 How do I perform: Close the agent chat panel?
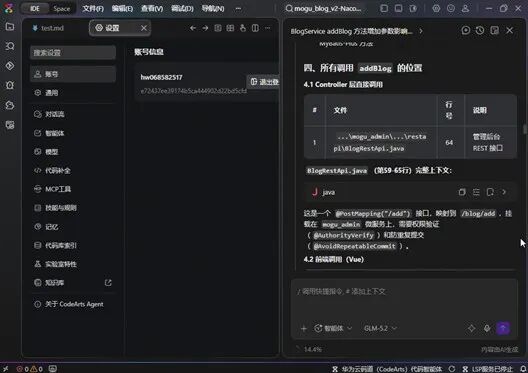click(509, 31)
